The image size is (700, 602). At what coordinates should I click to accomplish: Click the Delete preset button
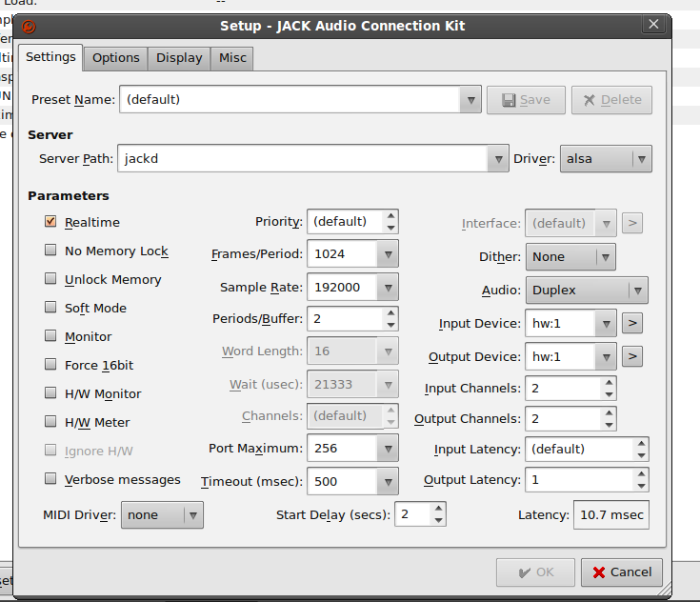(611, 100)
